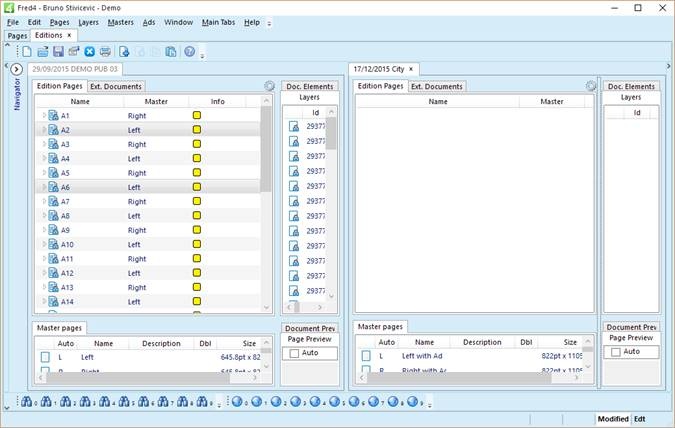Screen dimensions: 675x428
Task: Close the Editions tab
Action: pyautogui.click(x=69, y=35)
